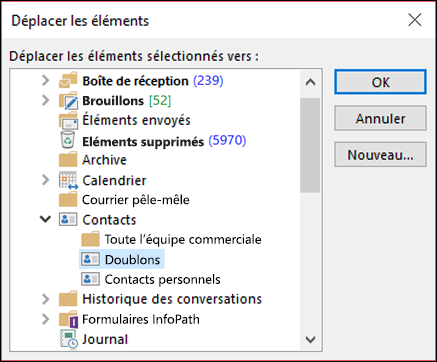Pick the Courrier pêle-mêle label
The image size is (437, 362).
coord(136,200)
